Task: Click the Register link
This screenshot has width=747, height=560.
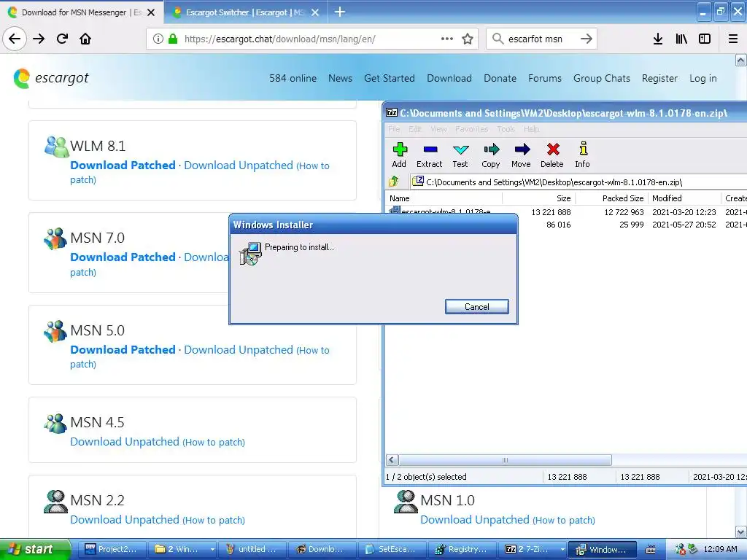Action: point(659,78)
